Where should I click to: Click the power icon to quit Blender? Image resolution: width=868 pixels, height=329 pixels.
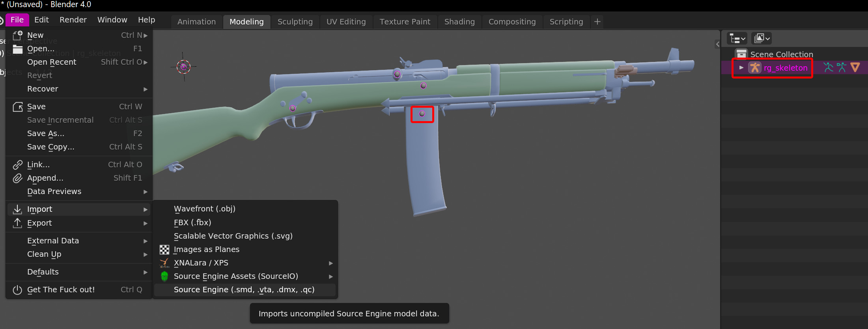tap(17, 290)
